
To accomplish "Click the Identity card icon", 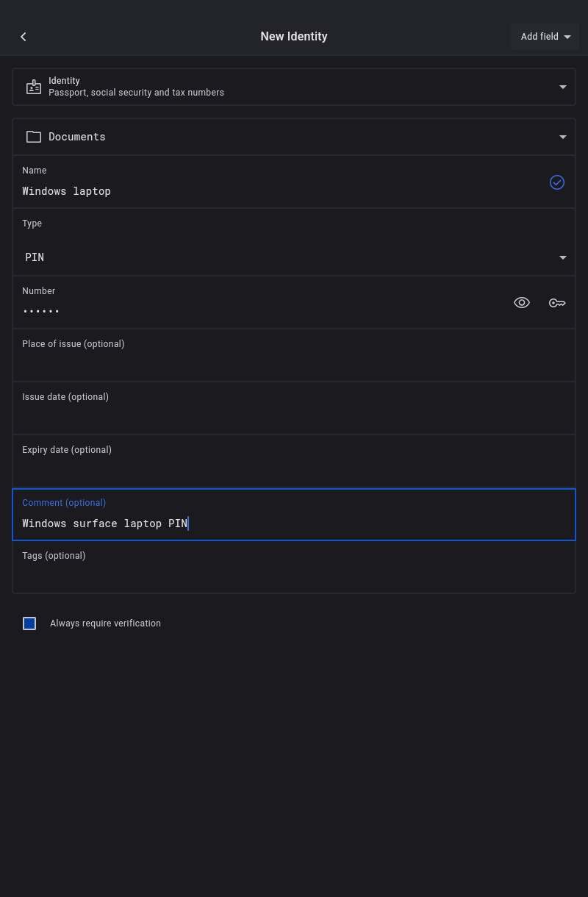I will click(x=34, y=87).
